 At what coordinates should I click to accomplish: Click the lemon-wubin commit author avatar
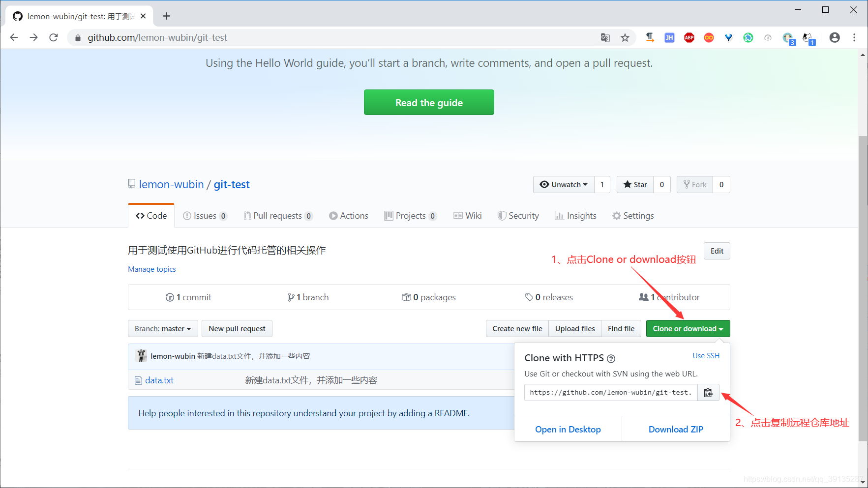click(142, 356)
